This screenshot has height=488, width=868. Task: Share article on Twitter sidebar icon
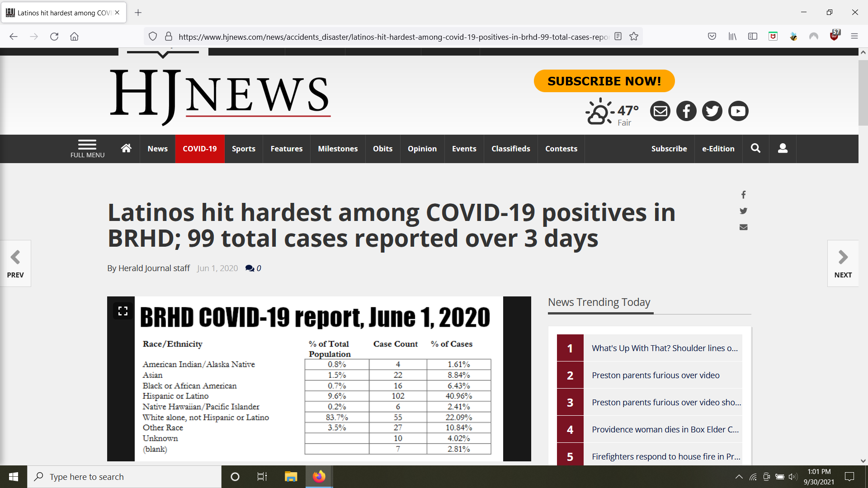pos(743,211)
